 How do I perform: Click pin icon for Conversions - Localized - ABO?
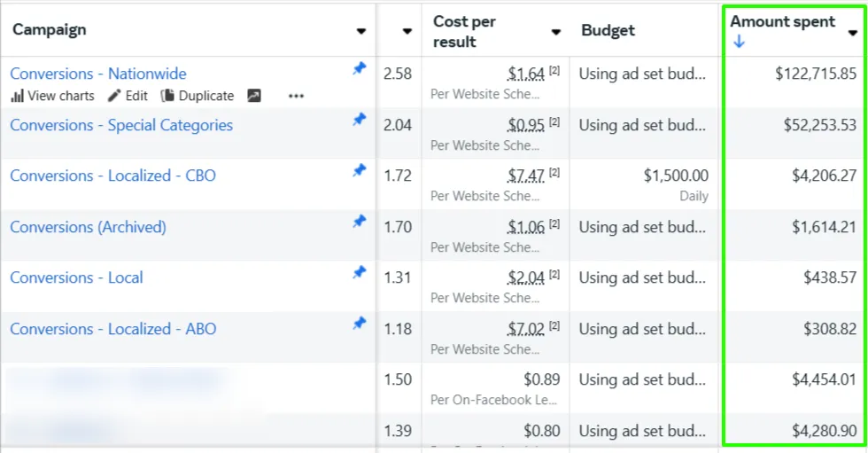click(359, 324)
